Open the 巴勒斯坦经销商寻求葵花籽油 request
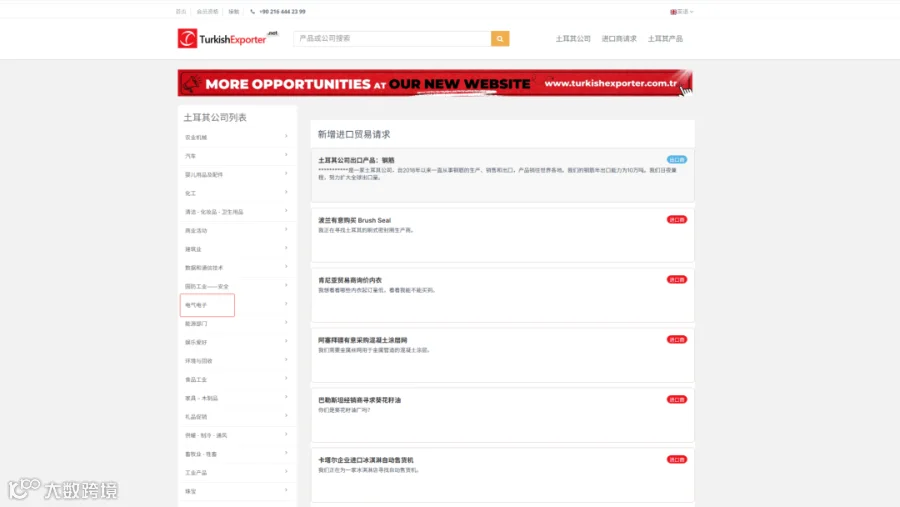Image resolution: width=900 pixels, height=507 pixels. (359, 400)
